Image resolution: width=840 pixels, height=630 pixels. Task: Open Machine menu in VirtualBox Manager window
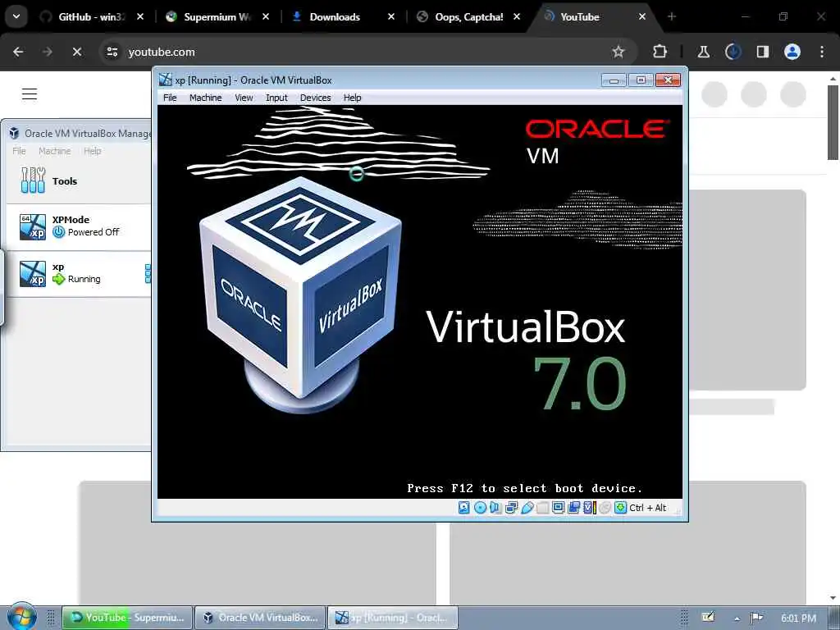(55, 151)
